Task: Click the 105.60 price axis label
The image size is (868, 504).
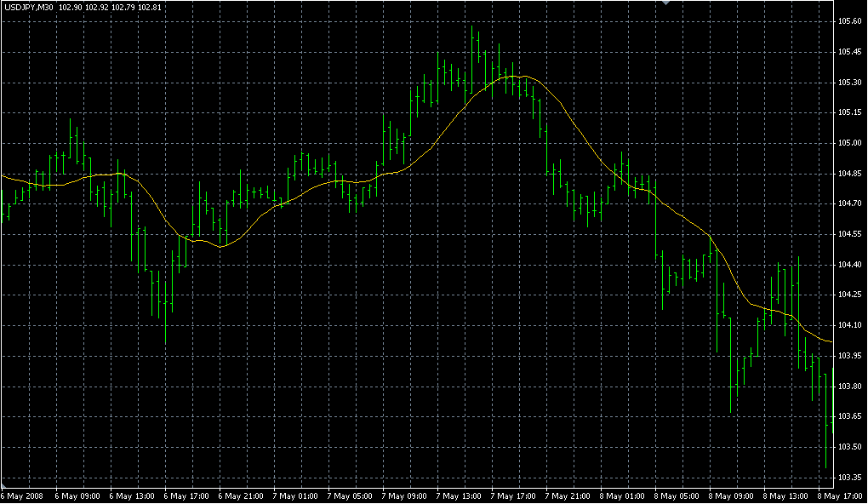Action: (x=849, y=21)
